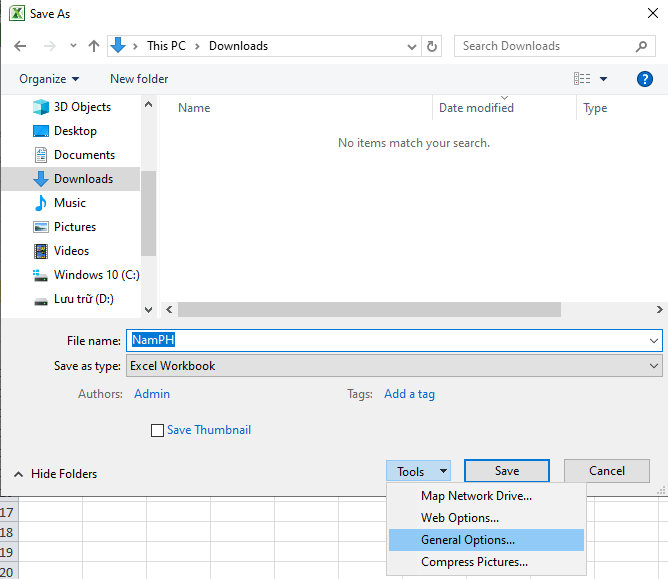Select row 17 header in Excel sheet

tap(9, 512)
